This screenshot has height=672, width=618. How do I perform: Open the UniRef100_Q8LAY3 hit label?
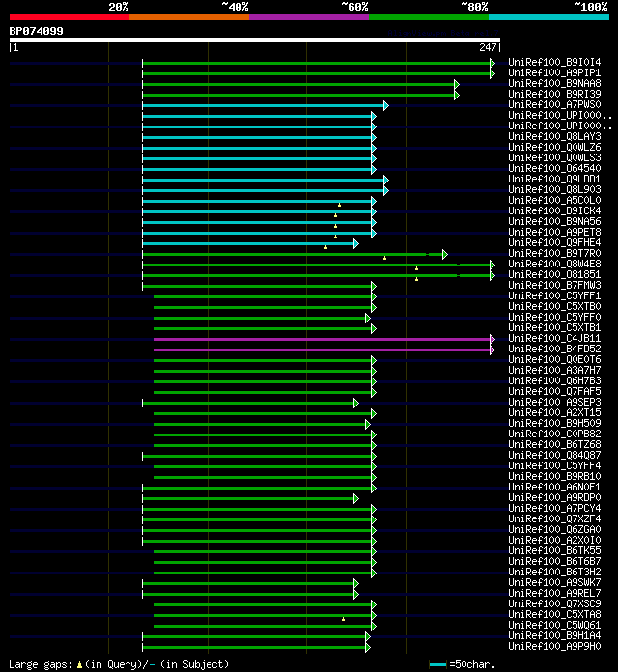click(554, 136)
